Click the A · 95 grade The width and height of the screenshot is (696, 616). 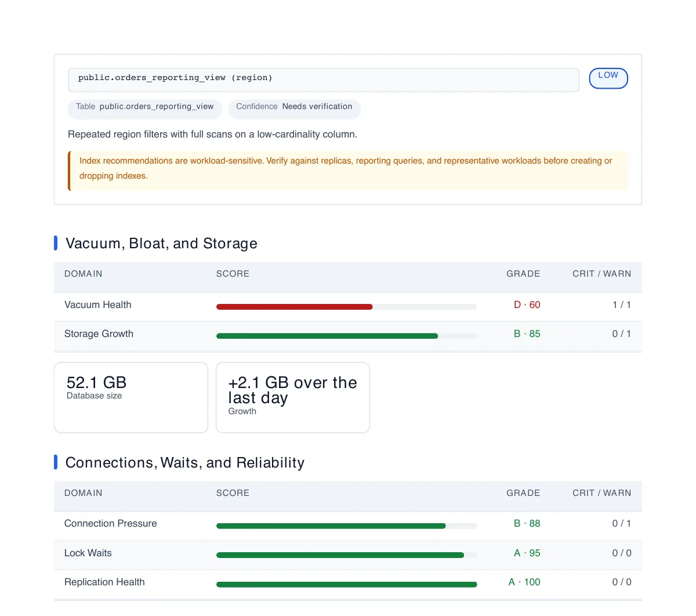527,553
